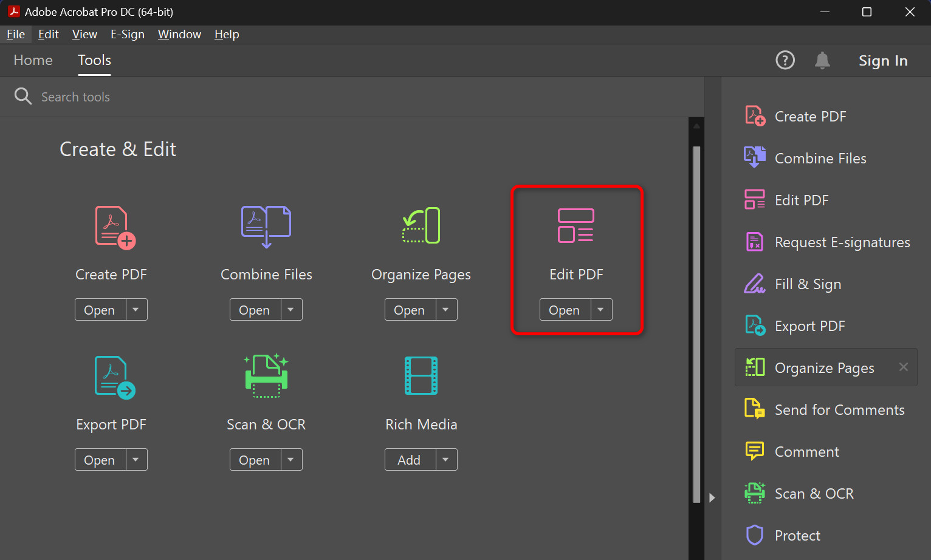Switch to the Home tab
Screen dimensions: 931x560
[x=33, y=60]
